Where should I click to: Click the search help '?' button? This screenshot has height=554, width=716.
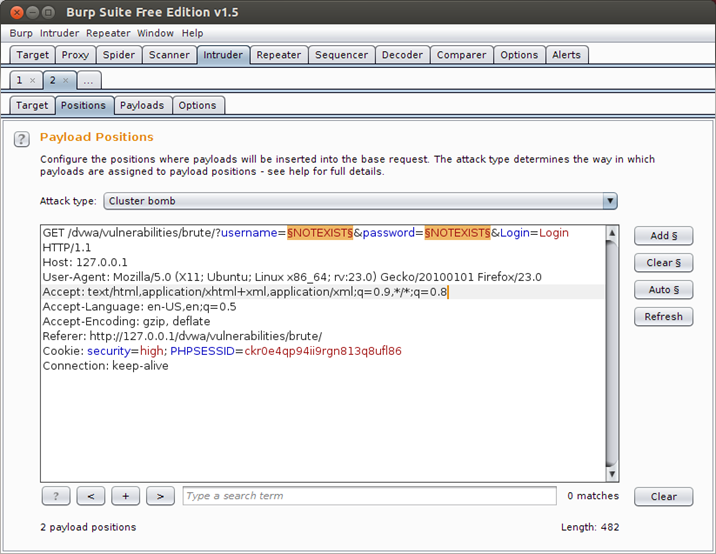click(x=55, y=496)
